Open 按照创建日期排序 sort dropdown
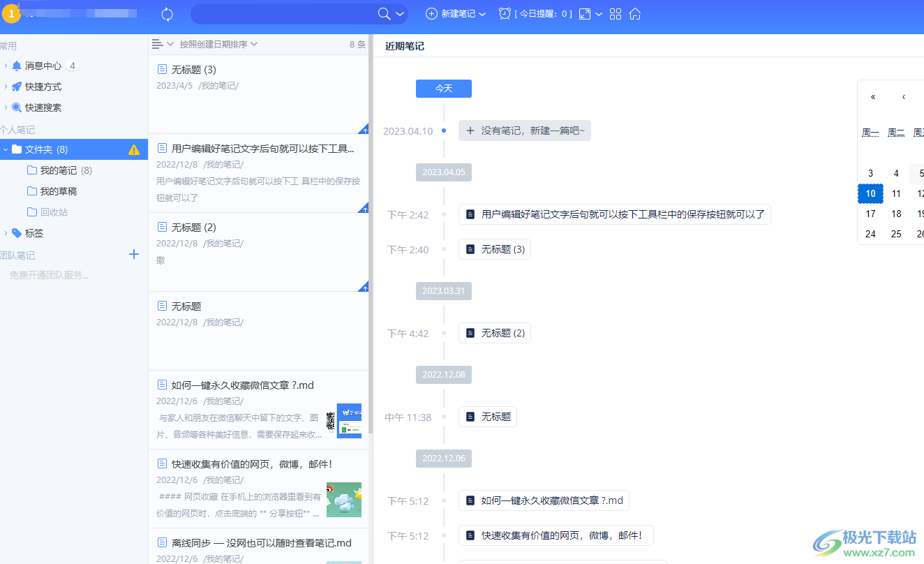Viewport: 924px width, 564px height. coord(218,44)
